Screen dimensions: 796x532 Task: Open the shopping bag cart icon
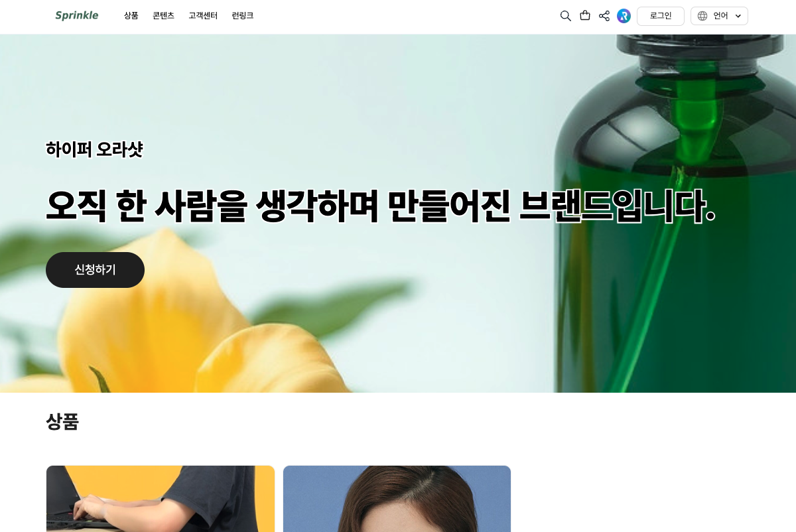pyautogui.click(x=585, y=16)
